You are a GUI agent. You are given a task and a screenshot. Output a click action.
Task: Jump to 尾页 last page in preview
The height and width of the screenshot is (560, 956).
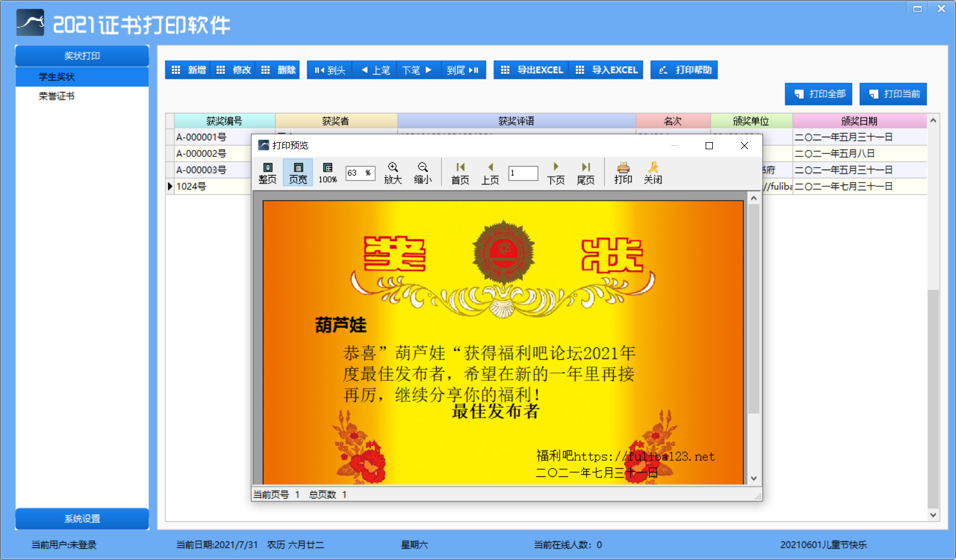[x=586, y=173]
